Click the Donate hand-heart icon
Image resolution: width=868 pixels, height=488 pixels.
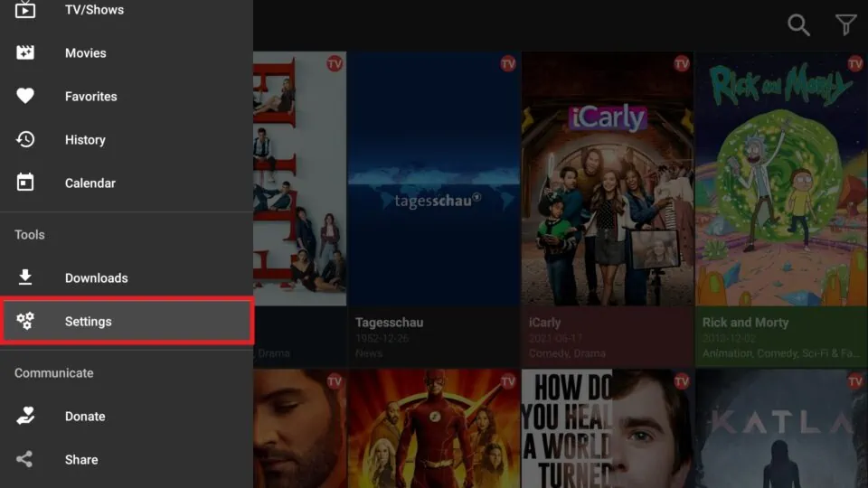pyautogui.click(x=25, y=416)
